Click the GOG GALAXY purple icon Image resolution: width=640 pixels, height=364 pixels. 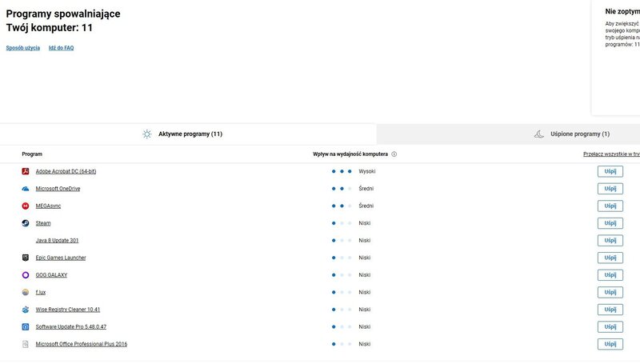pyautogui.click(x=26, y=275)
